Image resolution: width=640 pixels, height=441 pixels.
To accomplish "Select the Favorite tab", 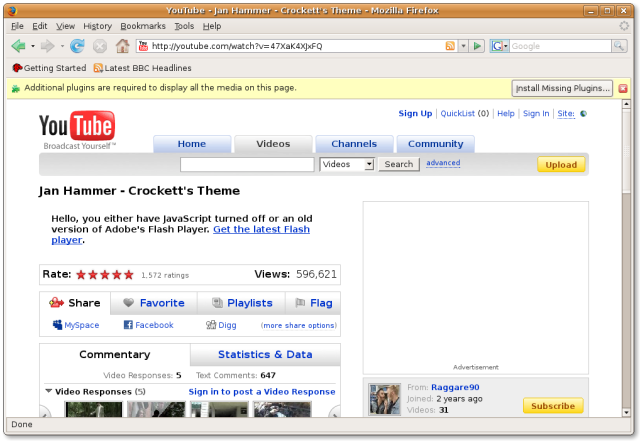I will (154, 303).
